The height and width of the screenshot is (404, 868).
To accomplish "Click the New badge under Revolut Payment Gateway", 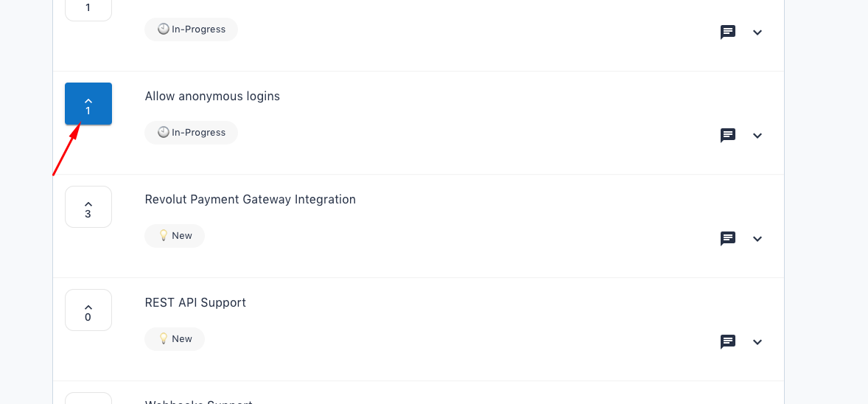I will point(175,235).
